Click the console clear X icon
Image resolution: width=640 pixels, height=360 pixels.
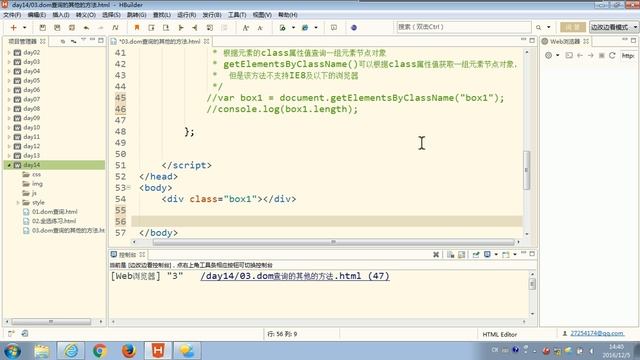[436, 254]
